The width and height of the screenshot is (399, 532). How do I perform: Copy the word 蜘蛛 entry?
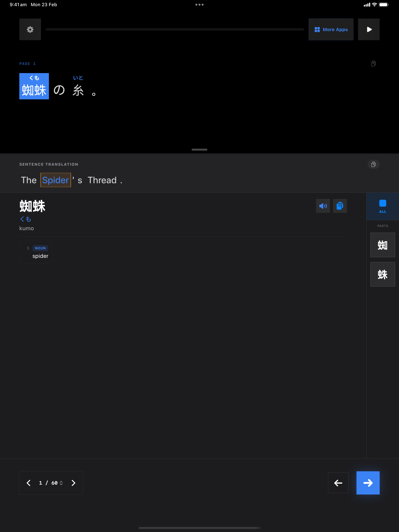click(x=340, y=206)
